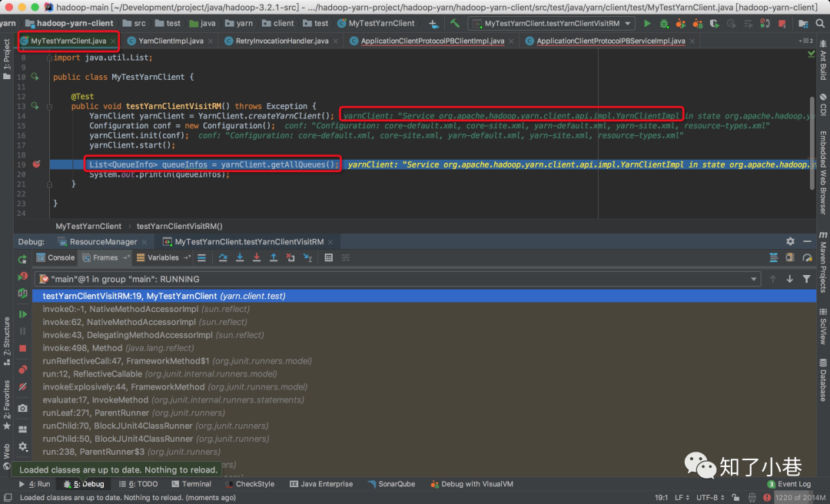This screenshot has height=504, width=830.
Task: Select frame evaluate:17, InvokeMethod
Action: (x=424, y=400)
